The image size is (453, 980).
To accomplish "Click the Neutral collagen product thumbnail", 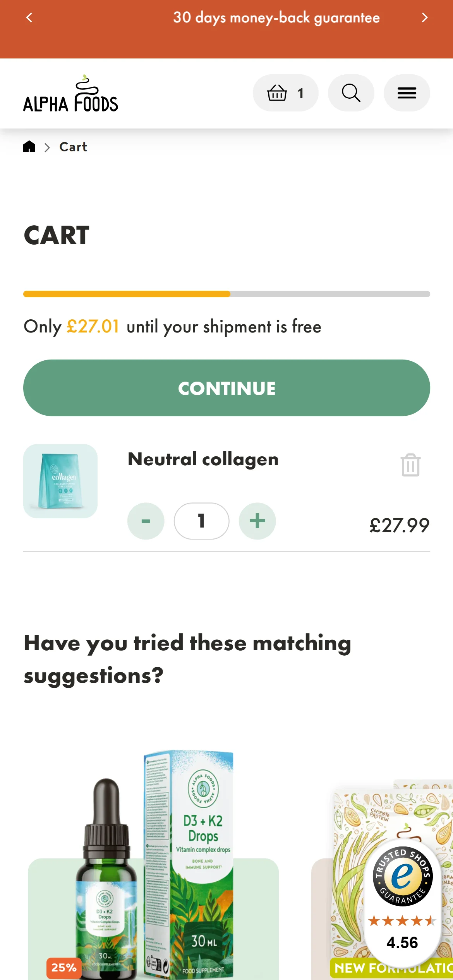I will click(x=60, y=481).
